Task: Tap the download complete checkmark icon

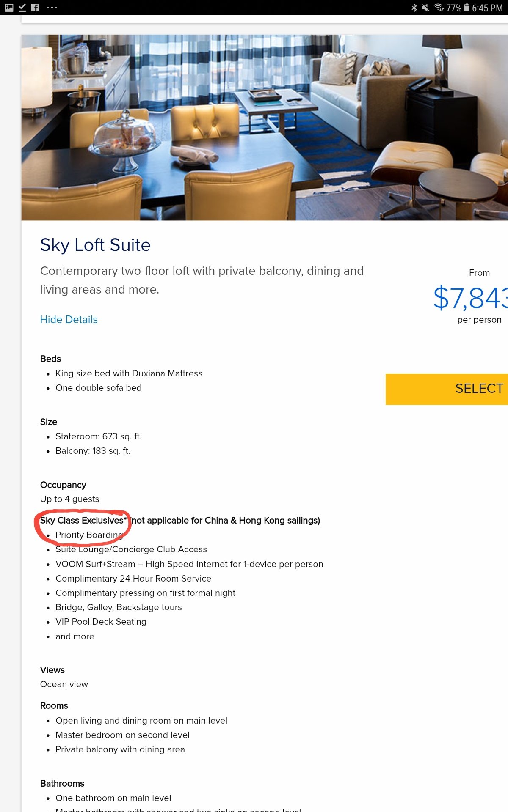Action: (22, 8)
